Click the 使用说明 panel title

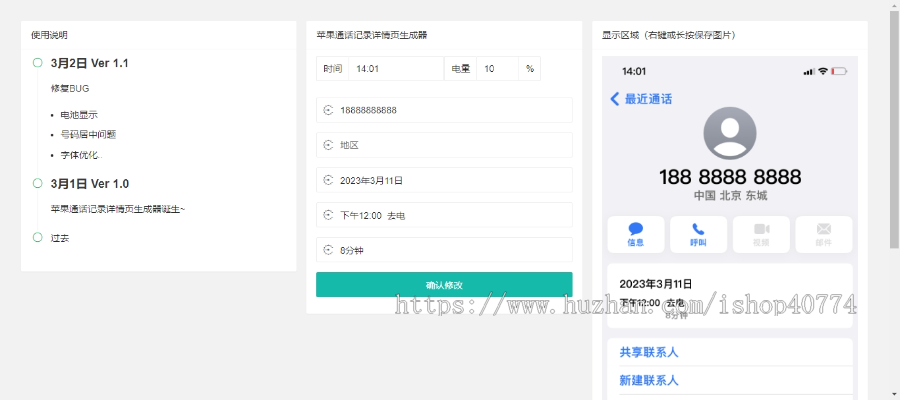click(x=49, y=35)
